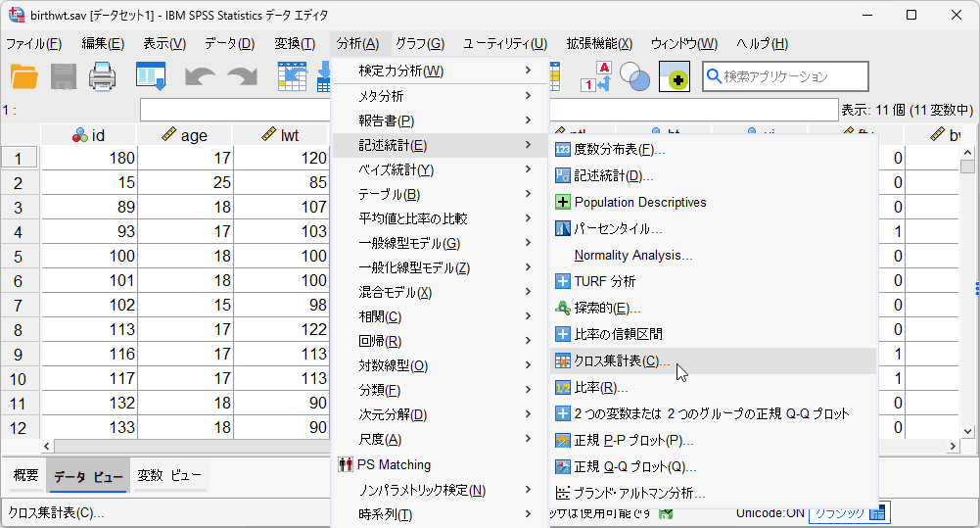Click the horizontal scrollbar left arrow
This screenshot has width=980, height=528.
pos(48,446)
